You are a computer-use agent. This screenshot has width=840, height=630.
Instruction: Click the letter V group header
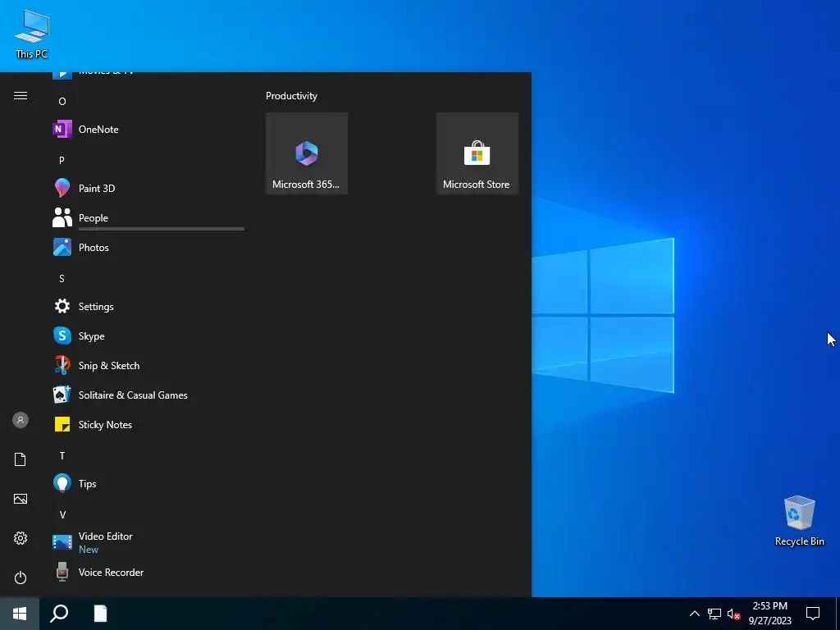62,514
